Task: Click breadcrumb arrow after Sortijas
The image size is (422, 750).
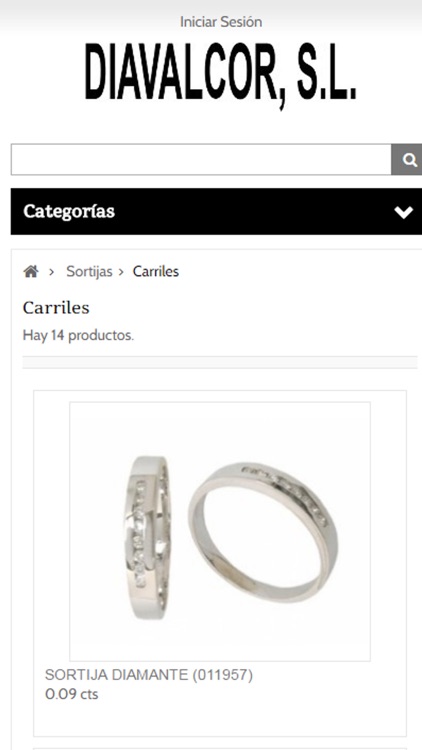Action: (x=122, y=272)
